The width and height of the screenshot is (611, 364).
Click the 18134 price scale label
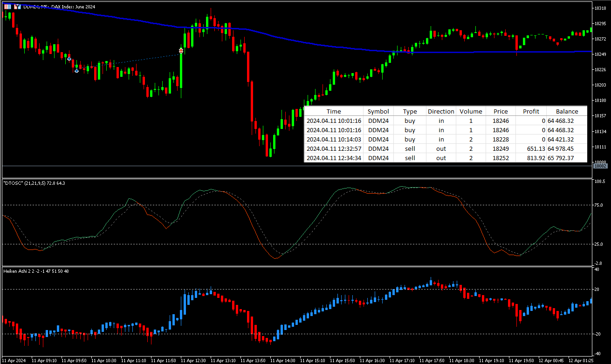[x=600, y=131]
